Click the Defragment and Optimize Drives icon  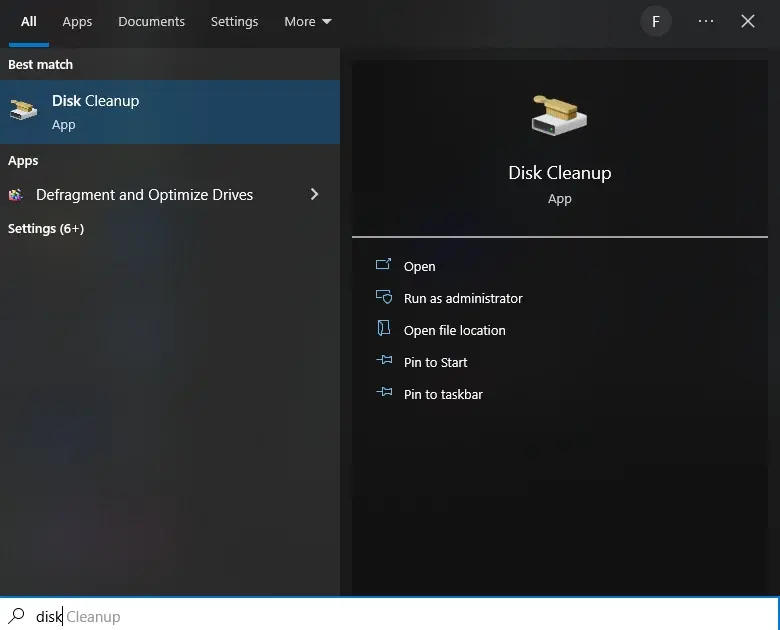tap(16, 195)
